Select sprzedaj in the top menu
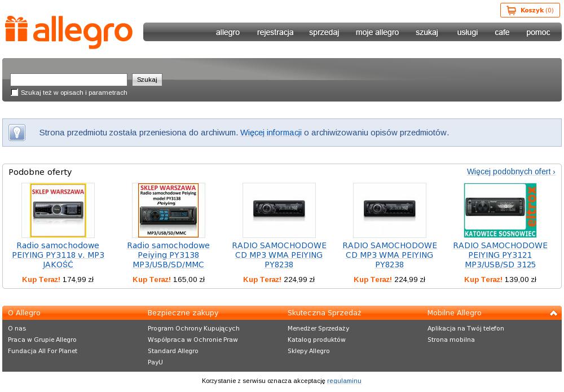564x392 pixels. pyautogui.click(x=324, y=32)
